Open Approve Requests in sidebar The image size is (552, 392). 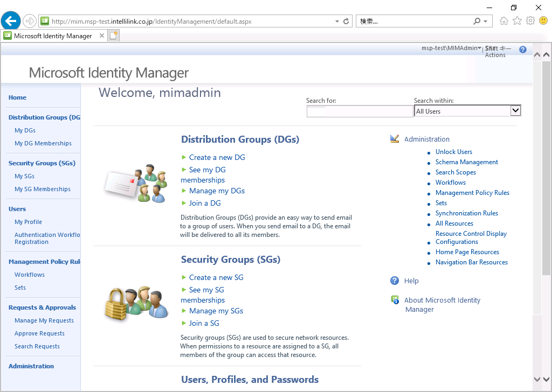coord(39,333)
